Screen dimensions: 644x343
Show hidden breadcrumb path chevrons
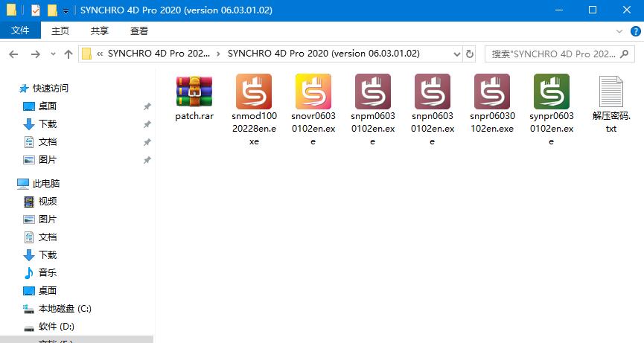(x=100, y=54)
